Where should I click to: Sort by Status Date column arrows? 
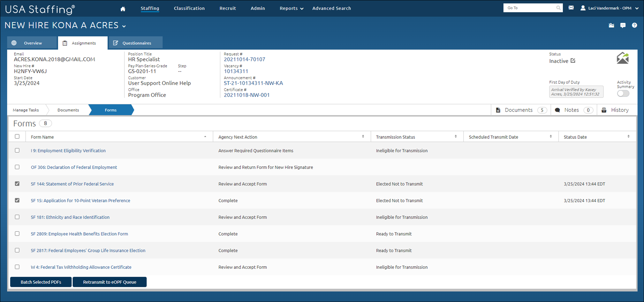point(629,136)
